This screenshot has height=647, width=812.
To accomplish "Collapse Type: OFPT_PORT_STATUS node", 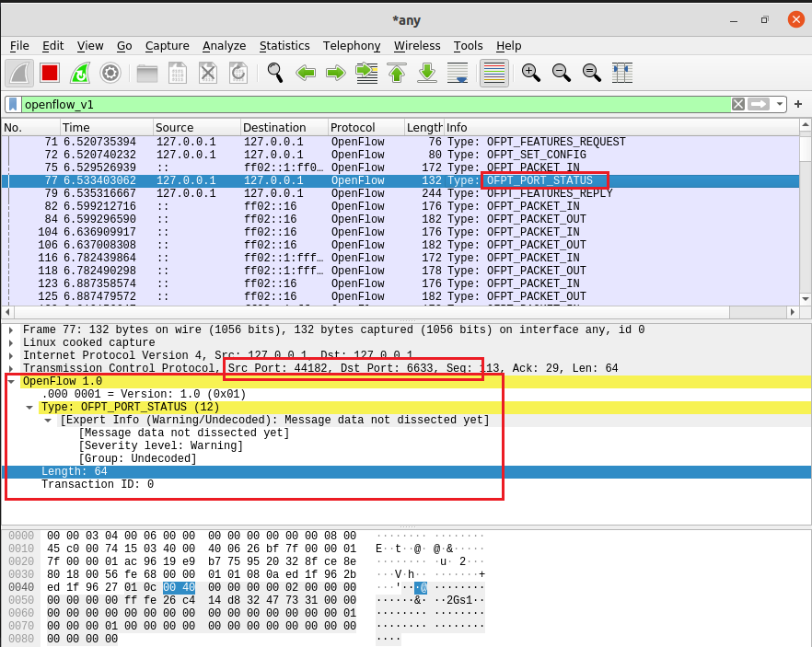I will (x=29, y=408).
